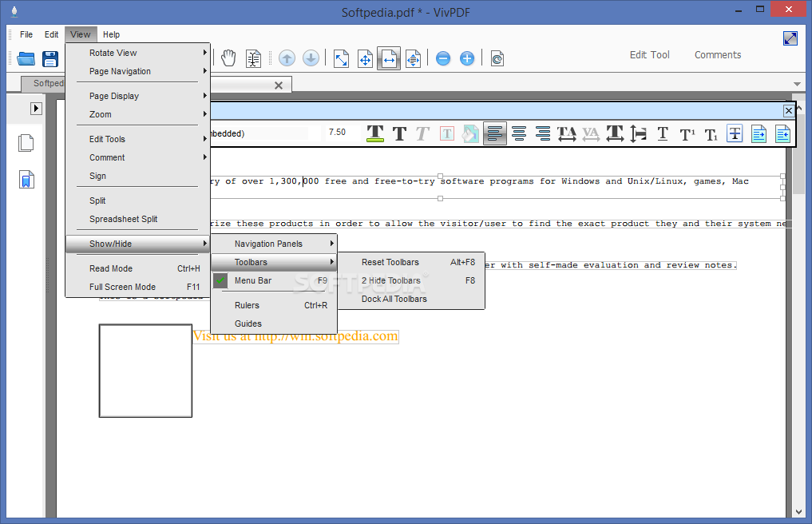Choose Spreadsheet Split menu item
Screen dimensions: 812x524
coord(138,219)
